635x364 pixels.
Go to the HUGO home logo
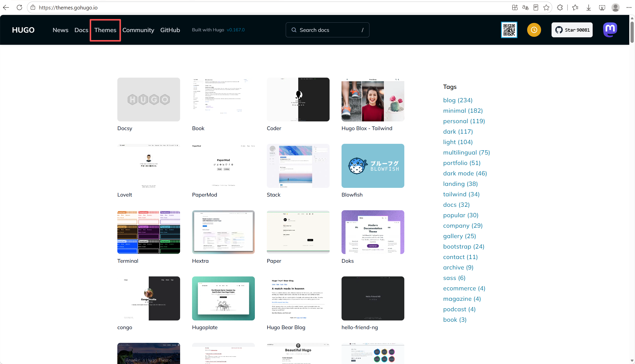(23, 30)
